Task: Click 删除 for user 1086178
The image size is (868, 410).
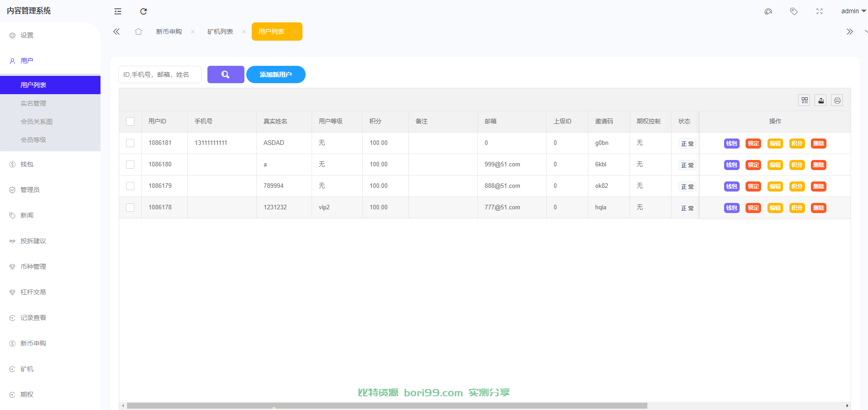Action: click(x=819, y=208)
